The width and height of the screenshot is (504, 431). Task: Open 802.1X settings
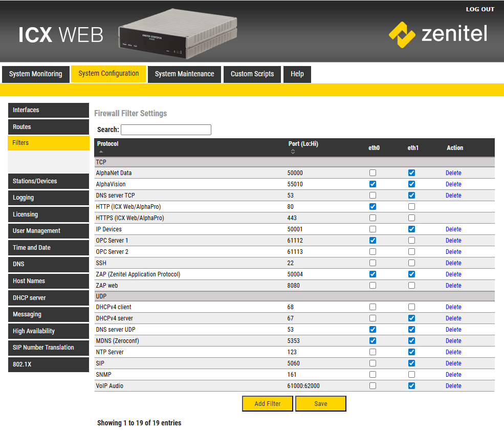click(x=49, y=364)
